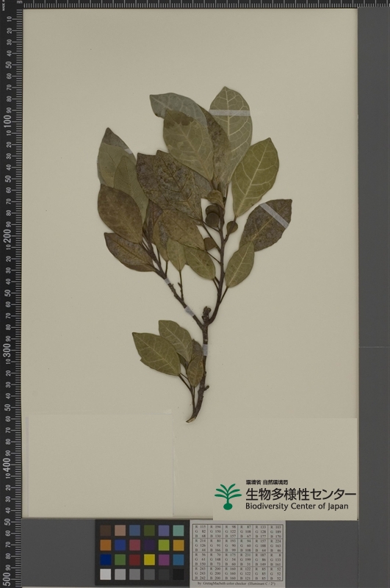
Task: Select the magenta swatch on color checker
Action: [x=164, y=559]
